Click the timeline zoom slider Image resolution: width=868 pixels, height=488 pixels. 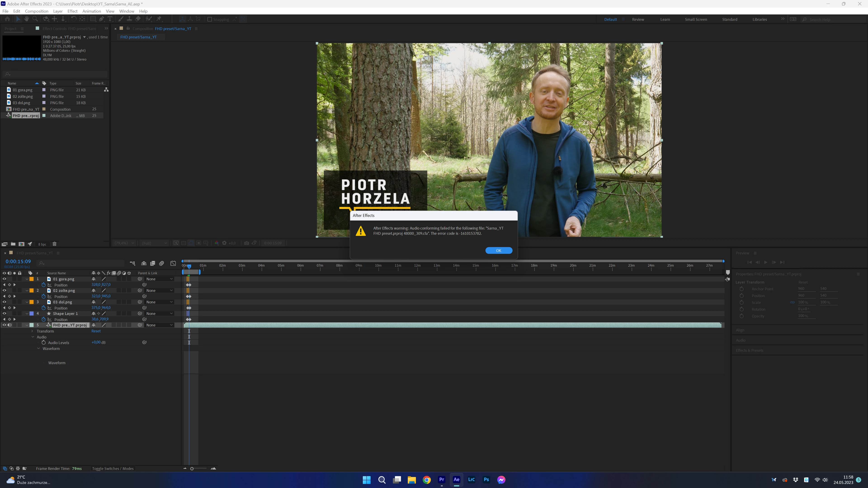tap(192, 469)
